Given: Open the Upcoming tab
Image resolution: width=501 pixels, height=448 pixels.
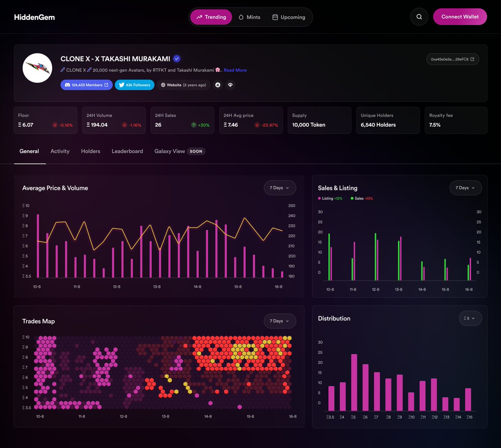Looking at the screenshot, I should [289, 17].
